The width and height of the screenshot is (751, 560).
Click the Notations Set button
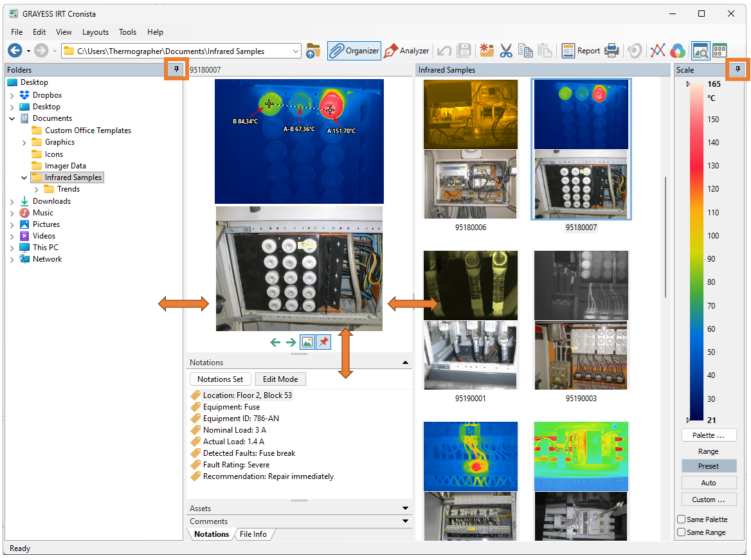tap(221, 379)
